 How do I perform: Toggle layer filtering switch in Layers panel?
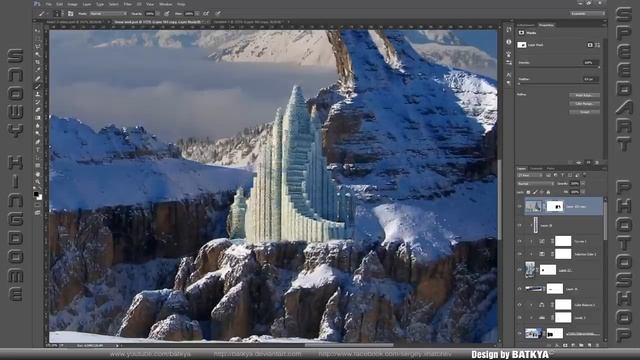pyautogui.click(x=584, y=174)
